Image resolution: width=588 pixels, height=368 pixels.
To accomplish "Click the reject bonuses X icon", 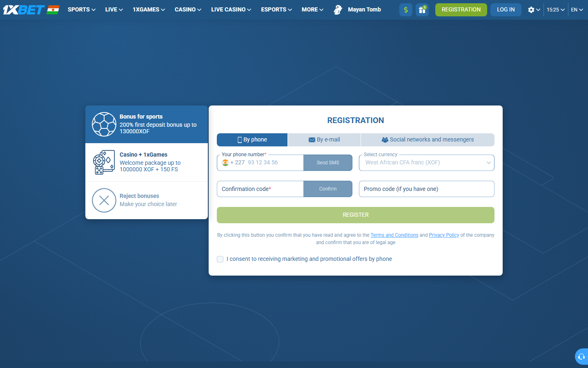I will point(104,200).
